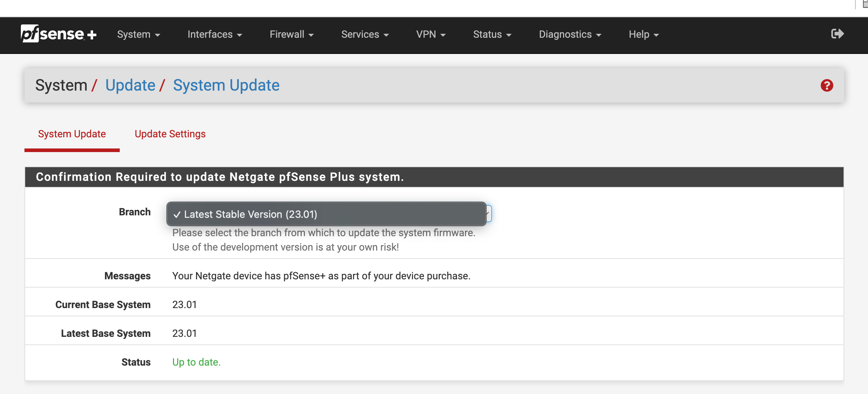Follow the System Update breadcrumb link

point(226,85)
